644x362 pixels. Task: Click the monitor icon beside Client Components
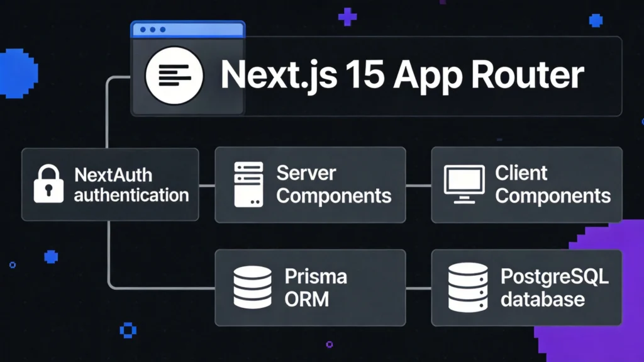click(464, 184)
